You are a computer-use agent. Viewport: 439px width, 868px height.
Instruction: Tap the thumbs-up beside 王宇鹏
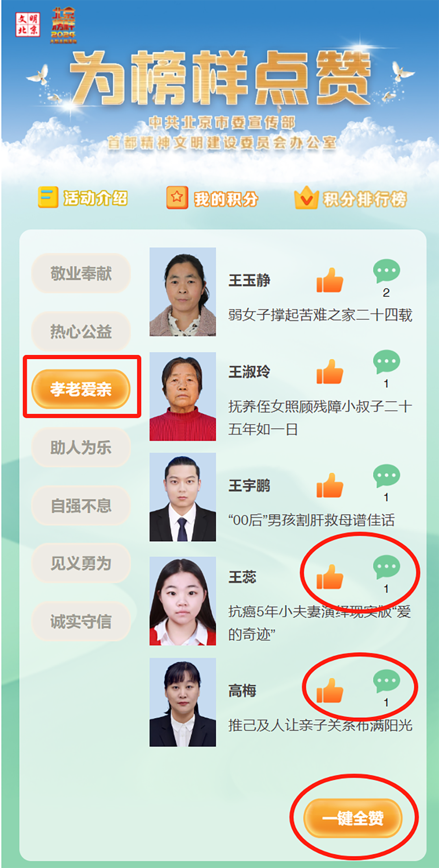[x=330, y=485]
